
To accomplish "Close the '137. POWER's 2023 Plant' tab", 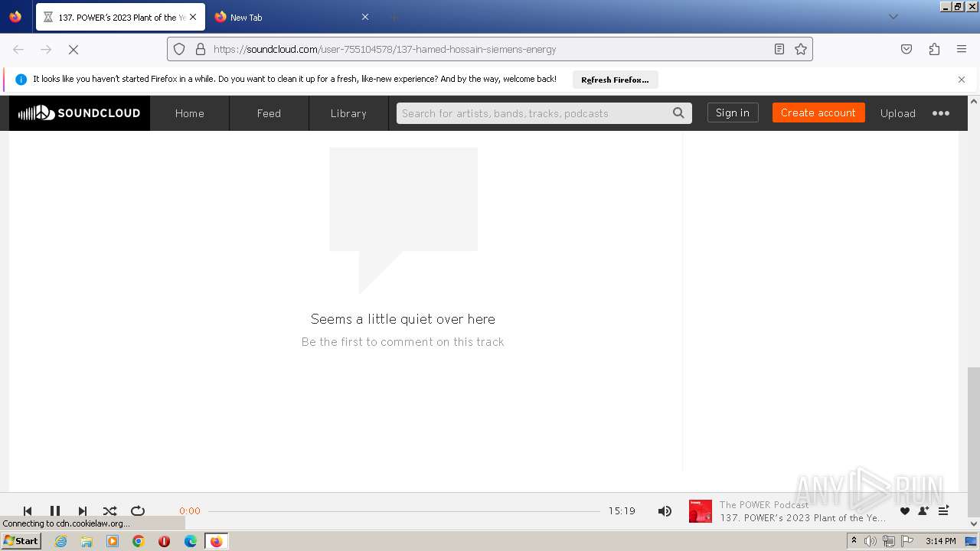I will pyautogui.click(x=193, y=17).
